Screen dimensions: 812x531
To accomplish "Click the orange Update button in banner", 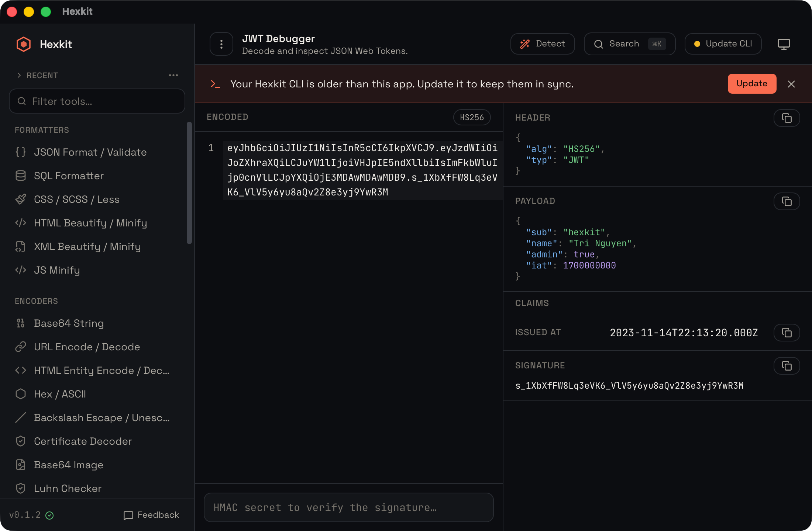I will tap(752, 84).
